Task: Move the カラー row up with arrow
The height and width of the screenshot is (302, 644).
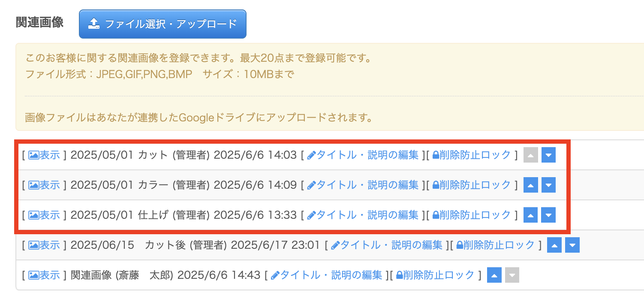Action: coord(531,185)
